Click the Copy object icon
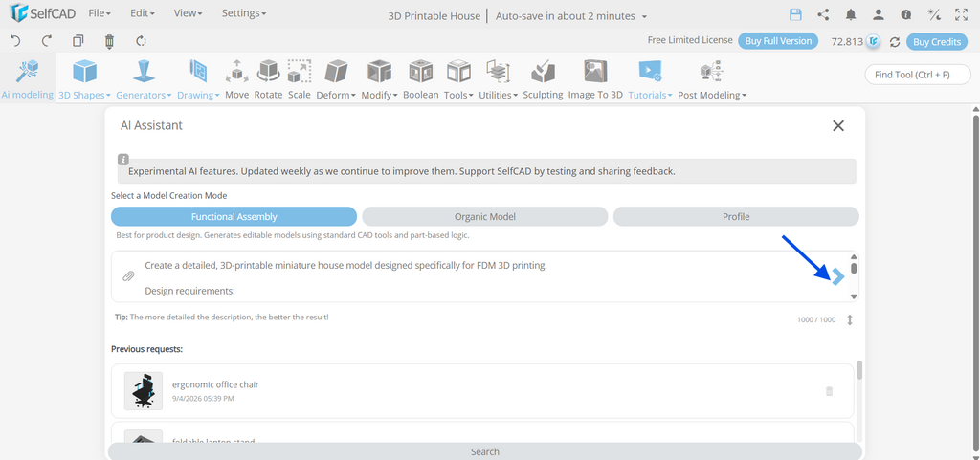 tap(78, 41)
